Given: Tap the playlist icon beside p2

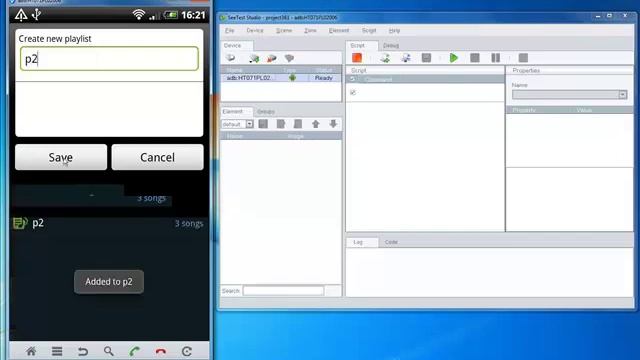Looking at the screenshot, I should (x=20, y=223).
